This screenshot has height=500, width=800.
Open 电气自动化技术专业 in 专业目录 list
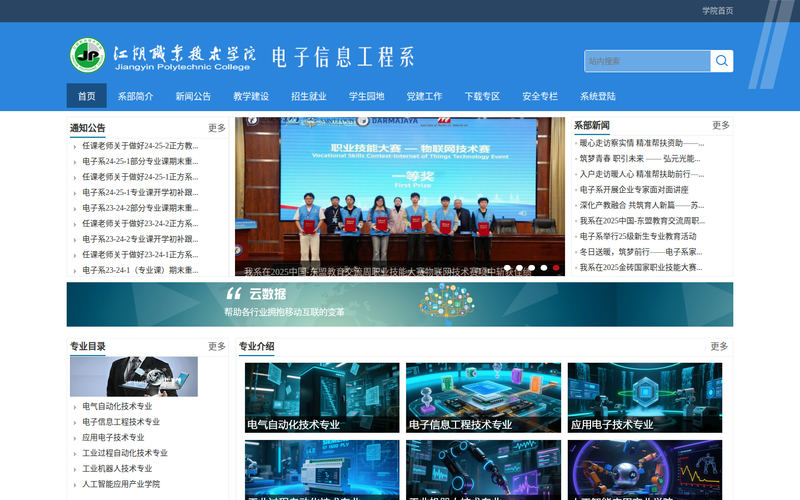(117, 407)
